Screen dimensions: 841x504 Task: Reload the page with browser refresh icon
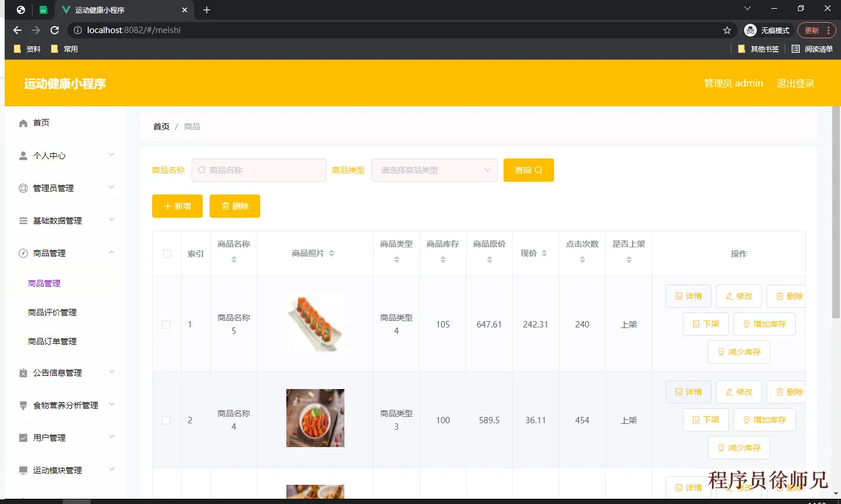[55, 30]
